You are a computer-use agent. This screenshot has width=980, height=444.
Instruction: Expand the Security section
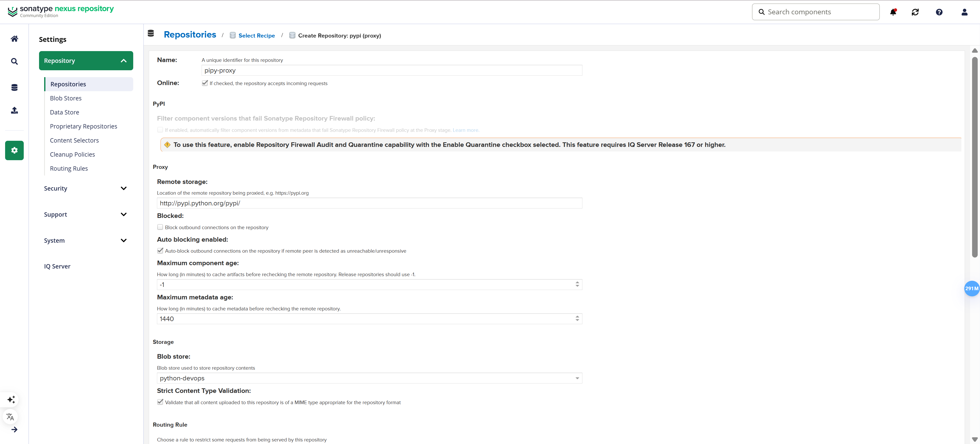pos(86,189)
